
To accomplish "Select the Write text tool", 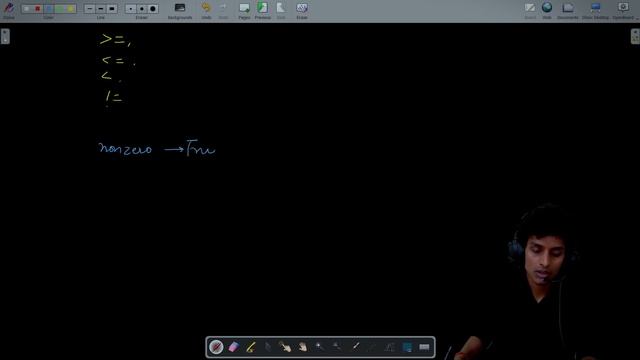I will [390, 347].
